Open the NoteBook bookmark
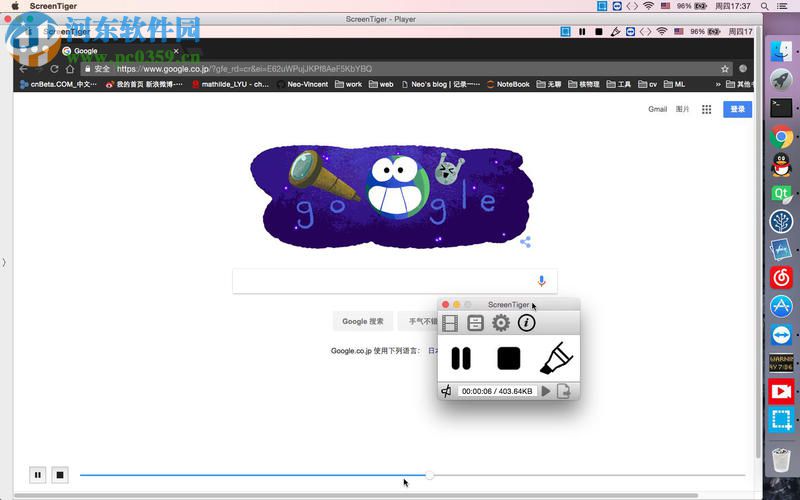The height and width of the screenshot is (500, 800). click(x=508, y=85)
